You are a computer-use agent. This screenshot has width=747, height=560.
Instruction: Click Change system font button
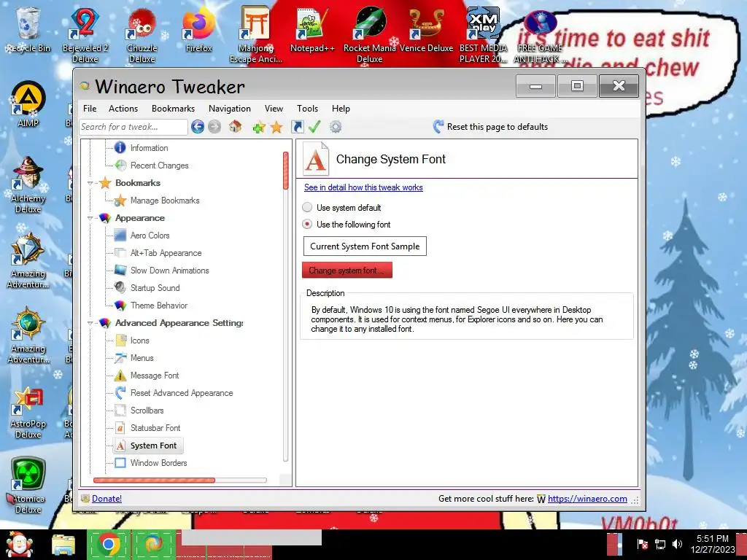click(347, 270)
